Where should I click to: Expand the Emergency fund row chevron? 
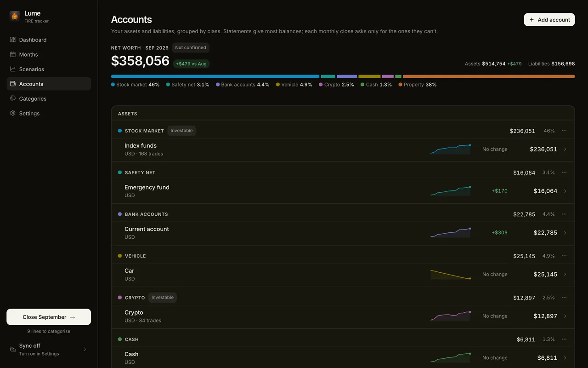[565, 191]
